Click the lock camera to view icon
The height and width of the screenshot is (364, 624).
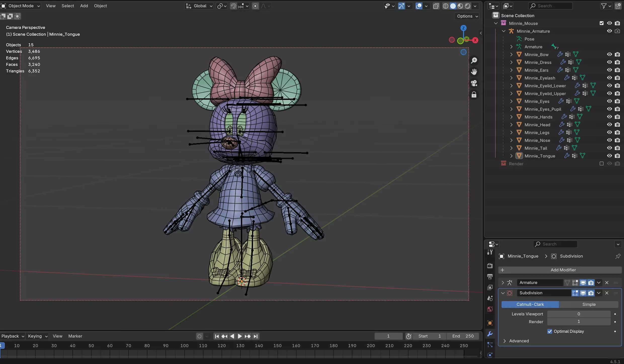(x=474, y=95)
